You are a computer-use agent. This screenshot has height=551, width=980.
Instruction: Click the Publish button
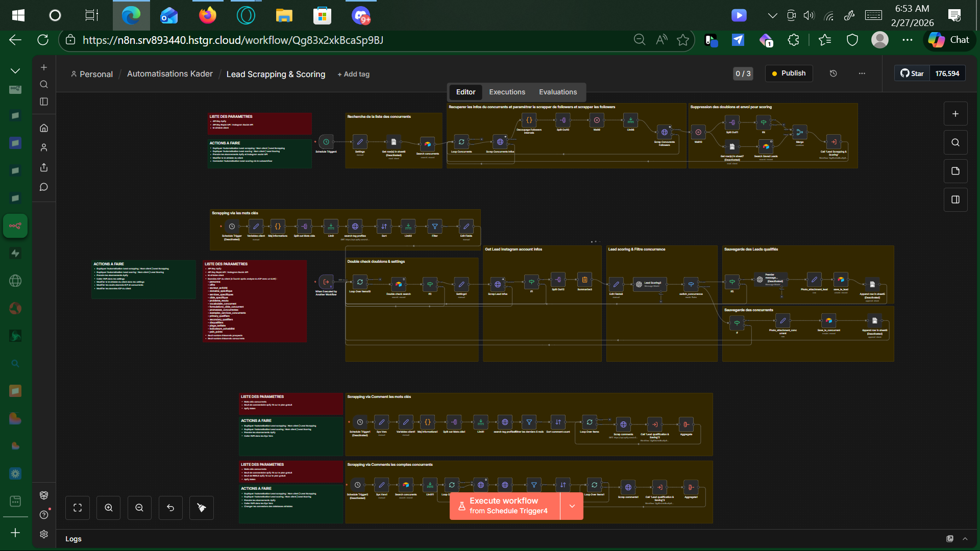pyautogui.click(x=789, y=73)
